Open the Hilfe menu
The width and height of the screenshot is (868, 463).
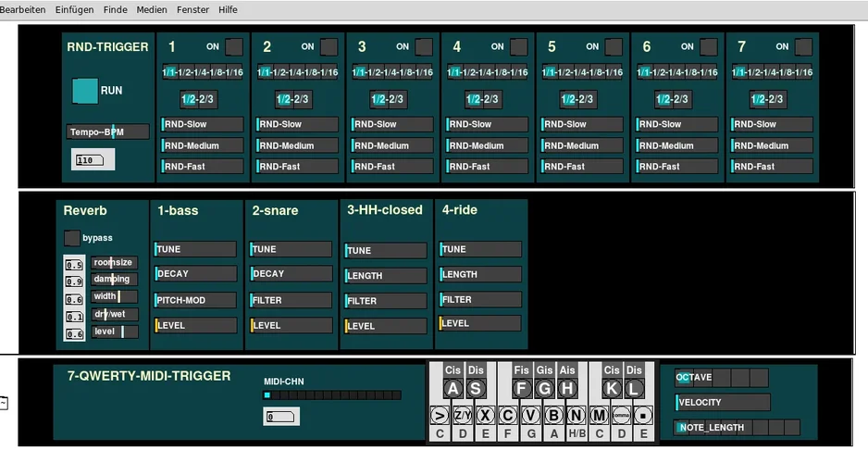tap(227, 9)
